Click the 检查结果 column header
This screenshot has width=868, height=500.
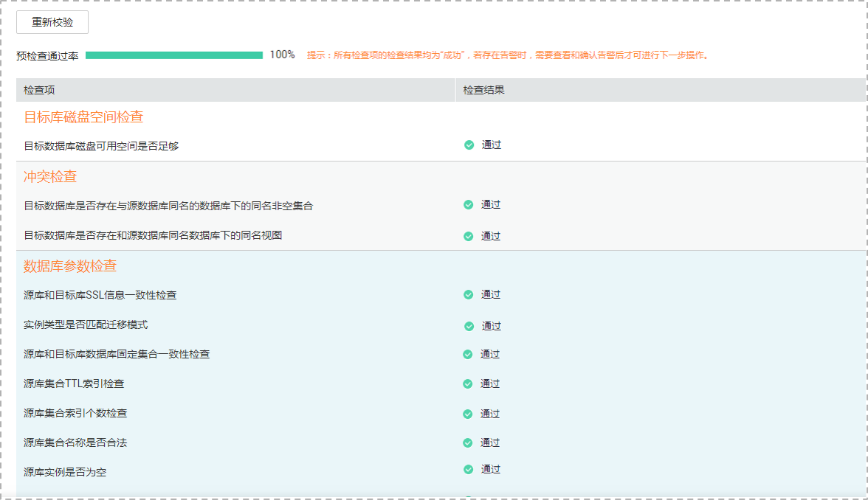483,90
